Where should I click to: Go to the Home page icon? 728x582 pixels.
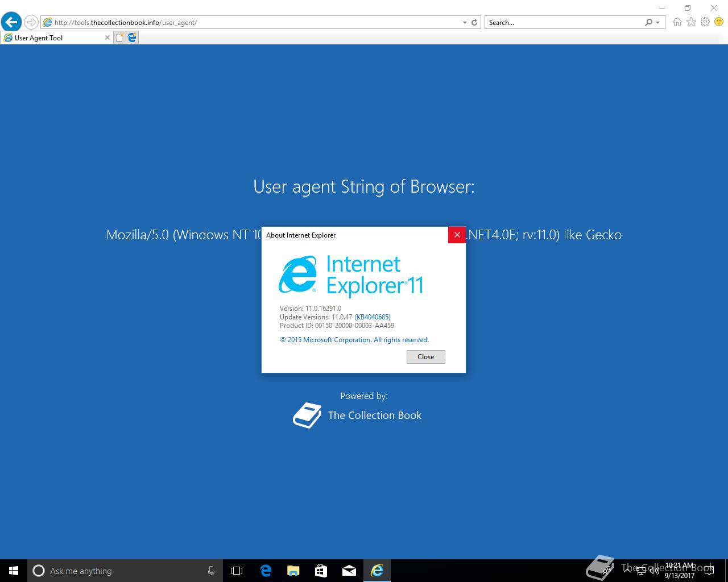677,22
